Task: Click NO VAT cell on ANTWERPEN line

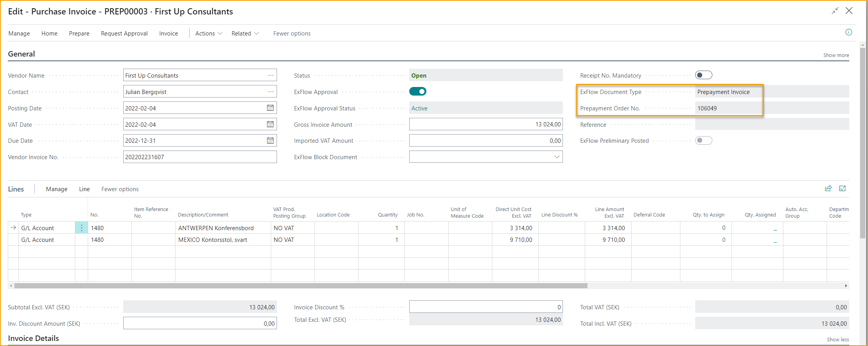Action: pyautogui.click(x=293, y=228)
